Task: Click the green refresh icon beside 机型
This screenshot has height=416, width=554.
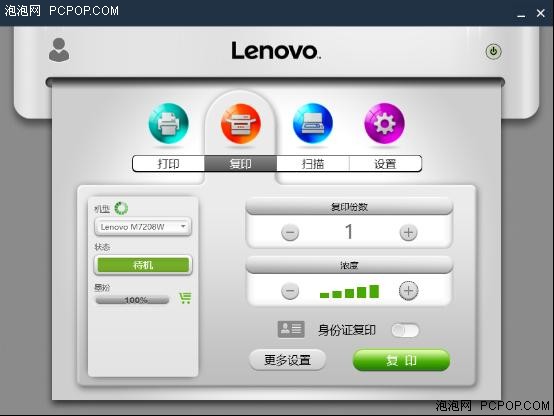Action: tap(121, 208)
